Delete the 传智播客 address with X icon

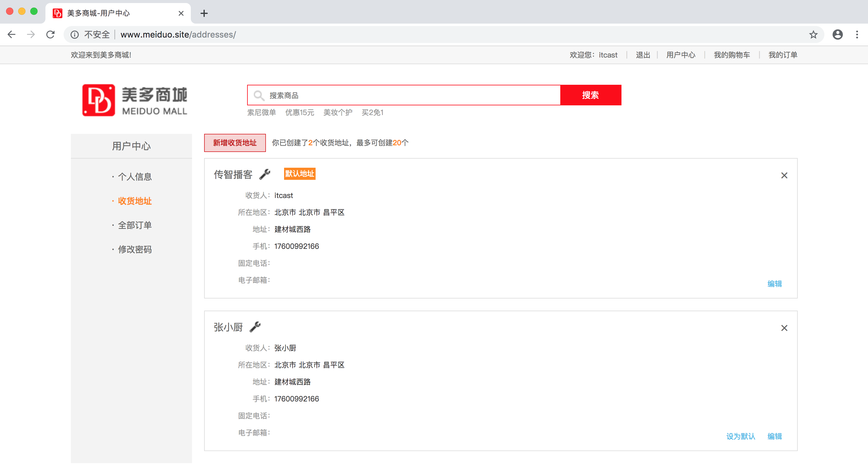[784, 175]
